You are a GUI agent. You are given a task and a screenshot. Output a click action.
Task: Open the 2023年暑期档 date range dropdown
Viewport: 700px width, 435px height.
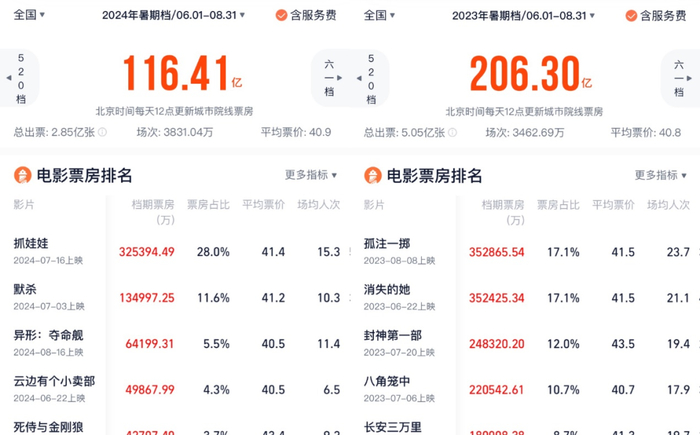click(524, 16)
